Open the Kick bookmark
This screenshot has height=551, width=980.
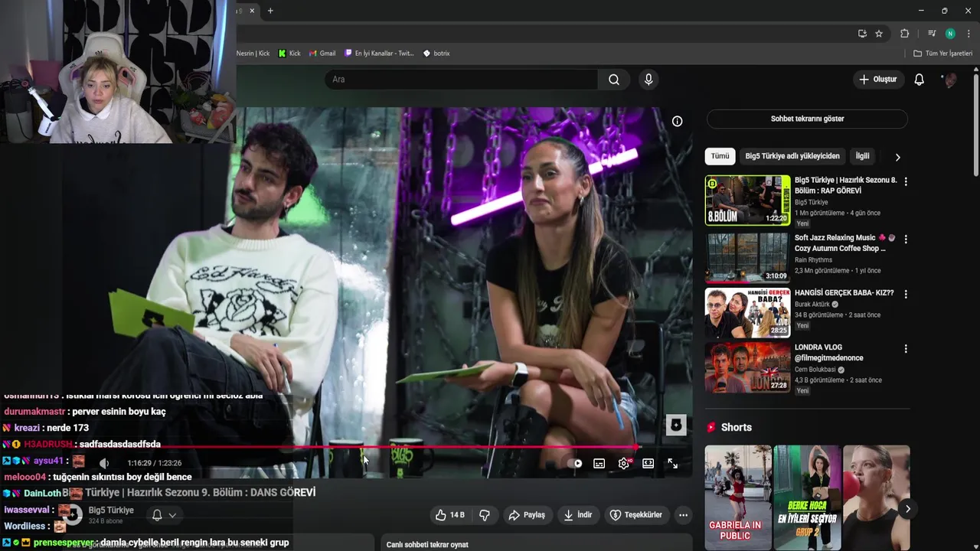tap(289, 54)
